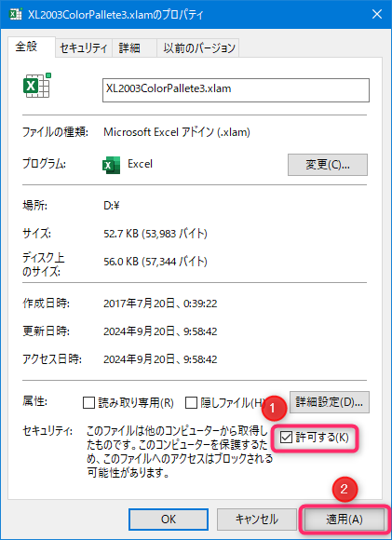The width and height of the screenshot is (392, 540).
Task: Check the 隠しファイル(H) checkbox
Action: point(191,402)
